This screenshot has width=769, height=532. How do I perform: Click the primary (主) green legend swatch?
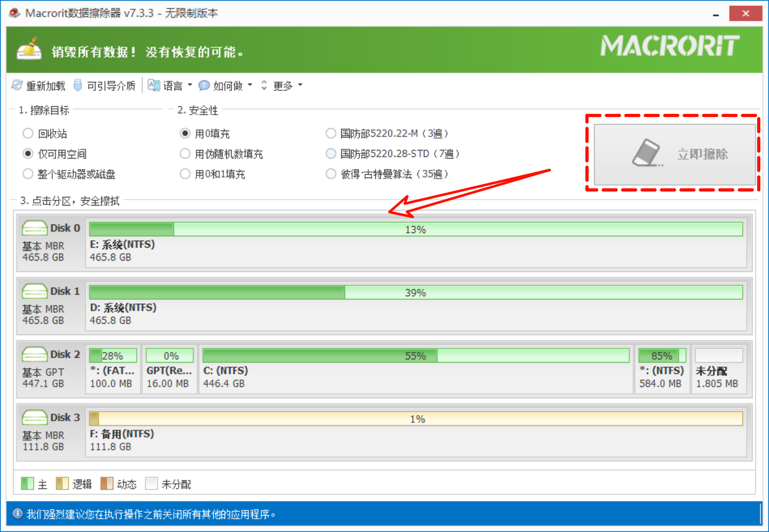pos(28,483)
